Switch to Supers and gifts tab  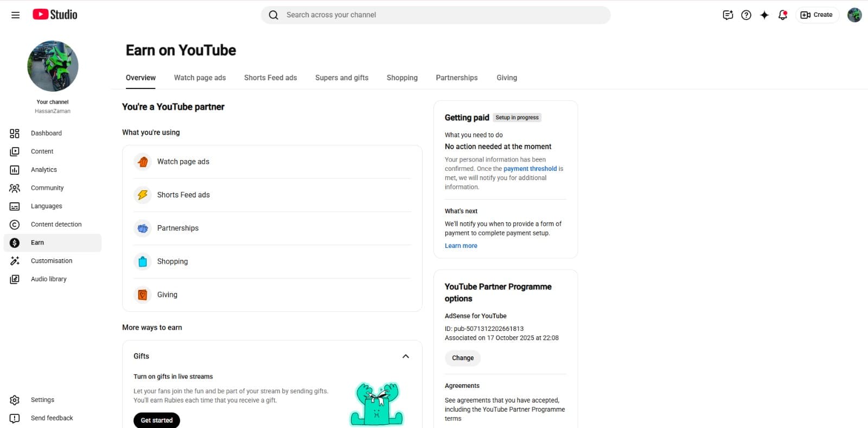[x=342, y=78]
